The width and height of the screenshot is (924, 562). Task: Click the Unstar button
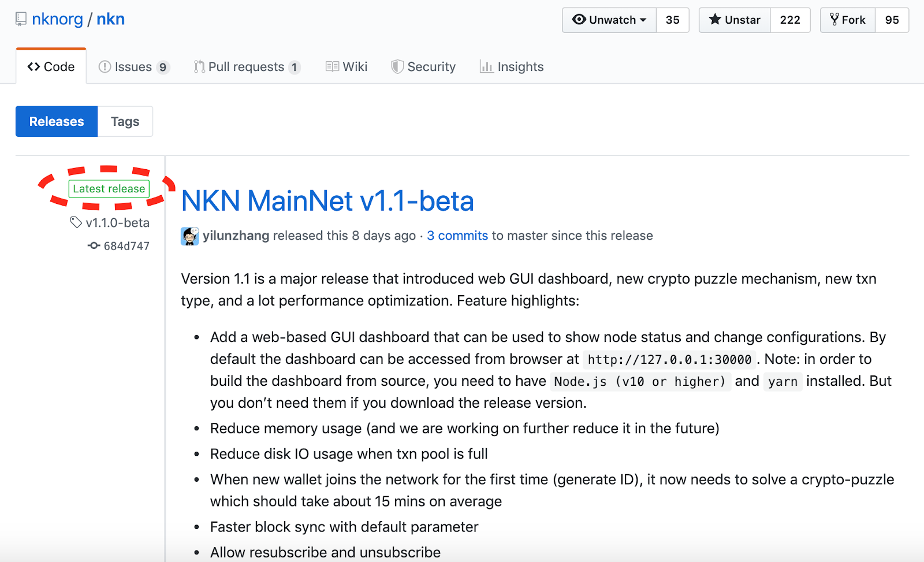pyautogui.click(x=735, y=20)
